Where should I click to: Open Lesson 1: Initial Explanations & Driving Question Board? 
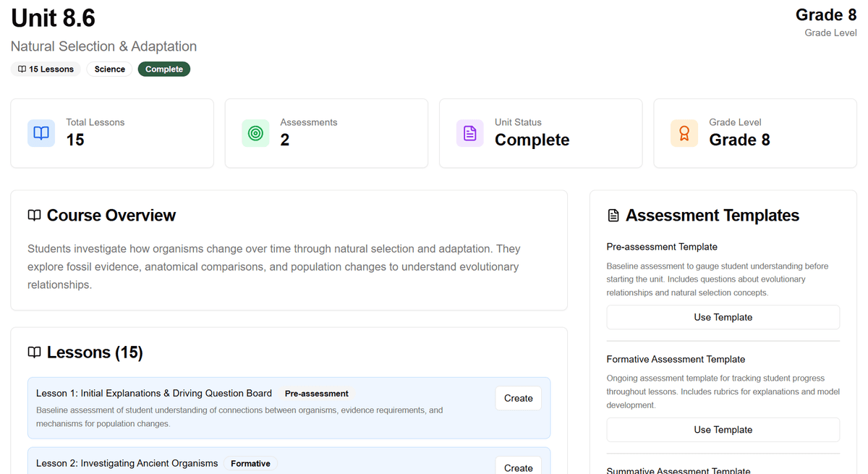(154, 393)
